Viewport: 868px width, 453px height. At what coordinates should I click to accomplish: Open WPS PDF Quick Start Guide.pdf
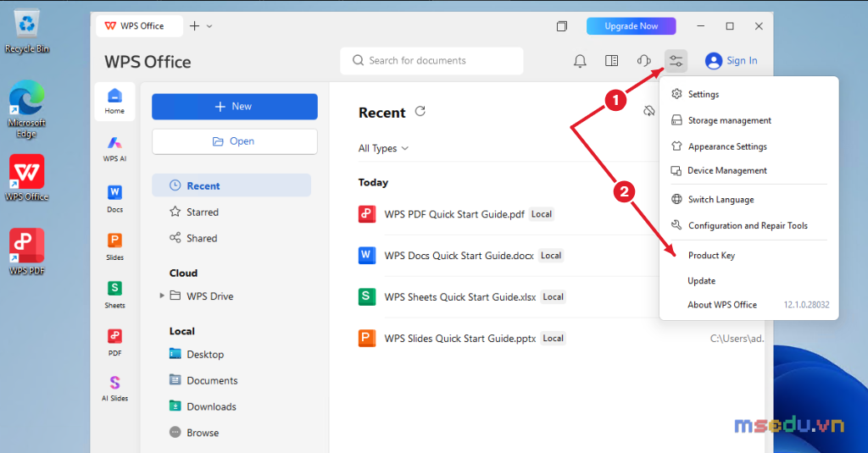[454, 214]
